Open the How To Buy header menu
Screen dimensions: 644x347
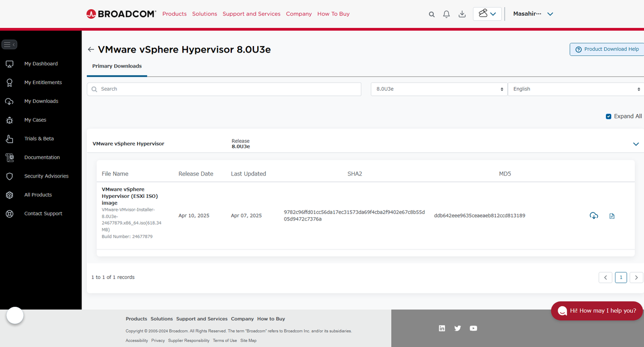point(333,14)
